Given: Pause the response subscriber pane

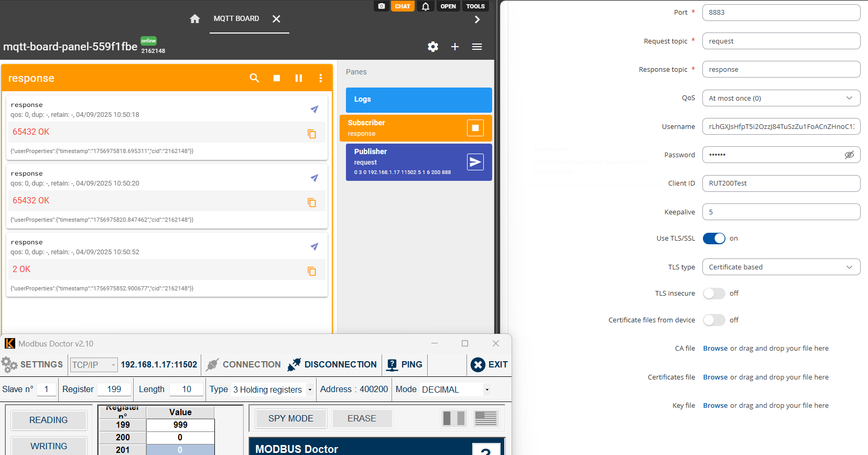Looking at the screenshot, I should click(299, 78).
